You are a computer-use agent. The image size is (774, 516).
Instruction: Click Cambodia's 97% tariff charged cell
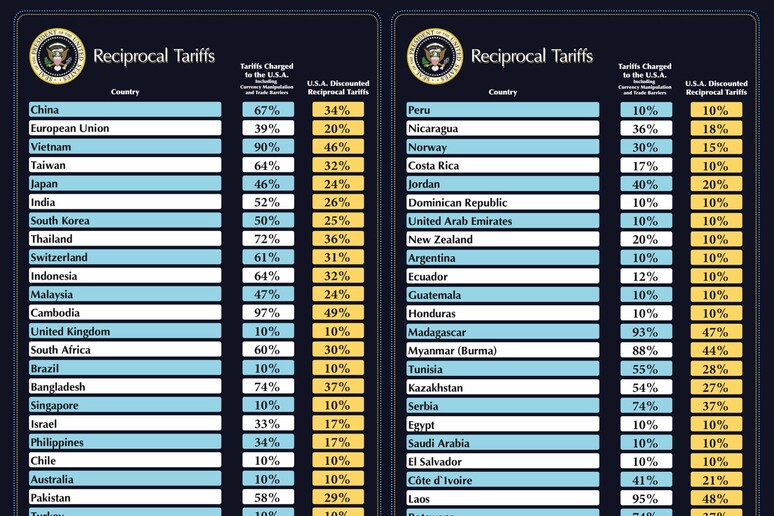pyautogui.click(x=268, y=313)
